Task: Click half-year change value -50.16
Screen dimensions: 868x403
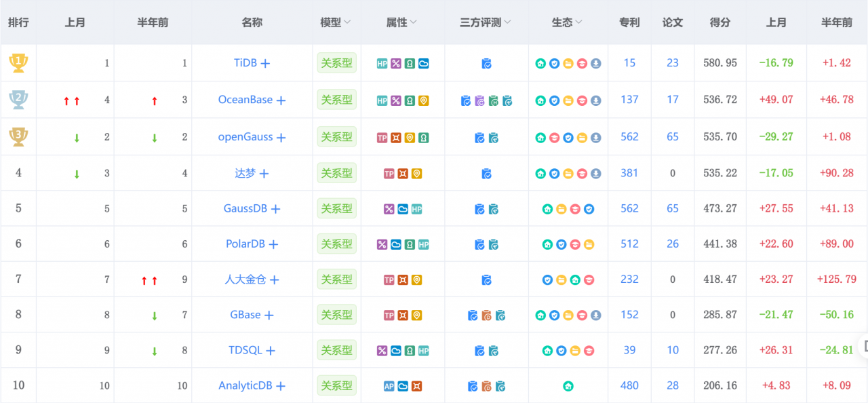Action: (x=837, y=315)
